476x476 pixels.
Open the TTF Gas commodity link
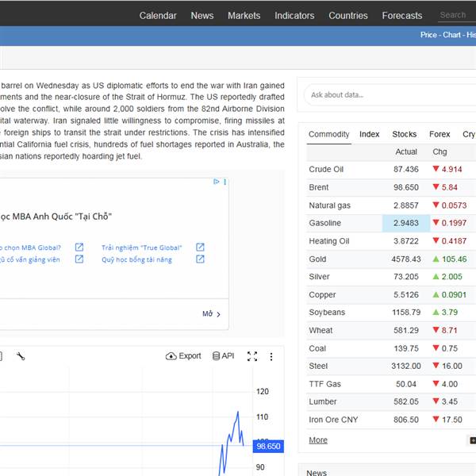(324, 384)
